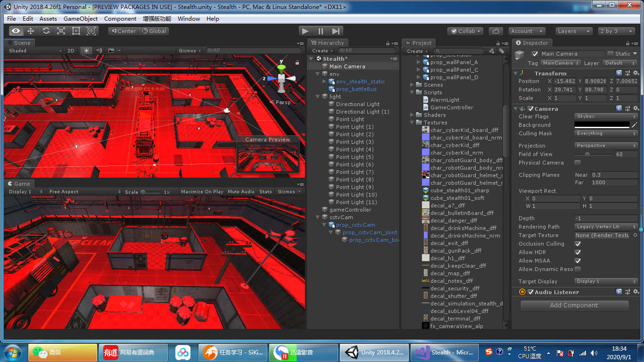Open the Target Display dropdown
This screenshot has width=644, height=362.
(x=606, y=281)
